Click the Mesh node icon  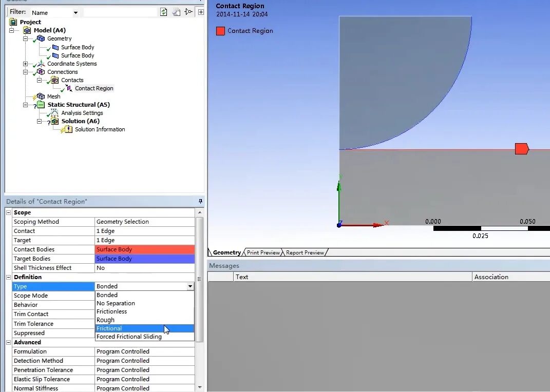[41, 96]
